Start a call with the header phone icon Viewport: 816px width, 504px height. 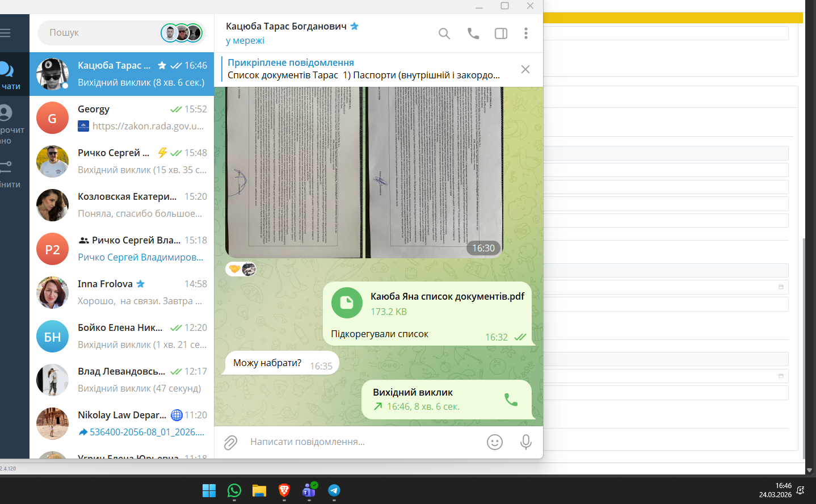[473, 33]
